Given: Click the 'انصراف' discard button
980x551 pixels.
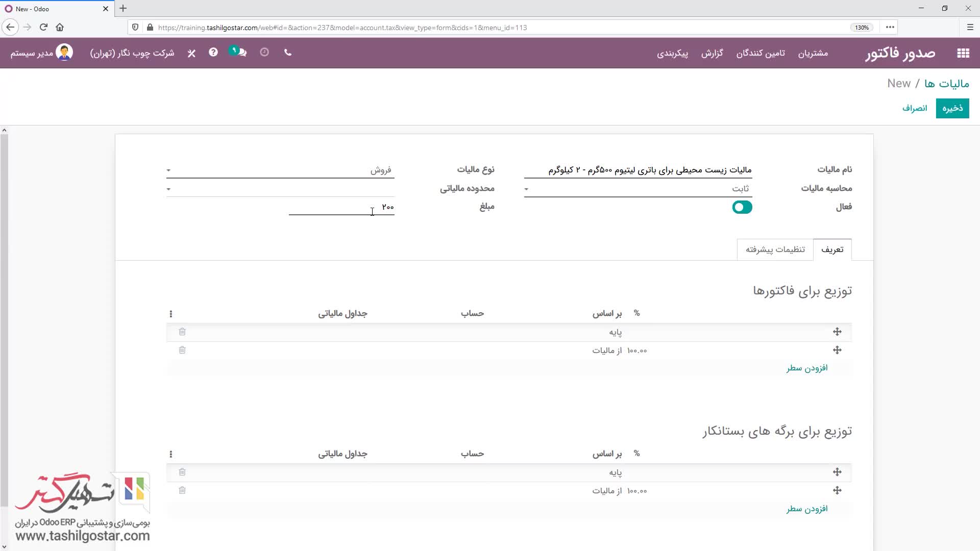Looking at the screenshot, I should point(914,108).
